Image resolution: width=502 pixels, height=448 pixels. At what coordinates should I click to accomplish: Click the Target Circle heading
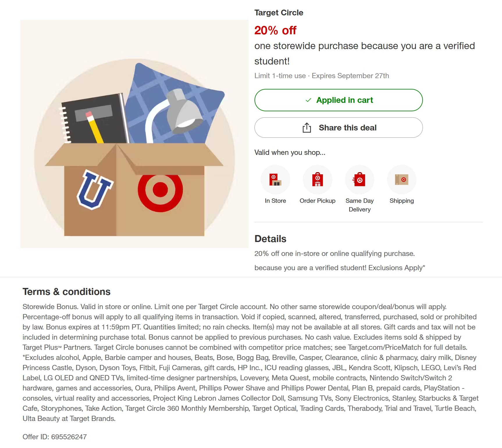coord(279,13)
